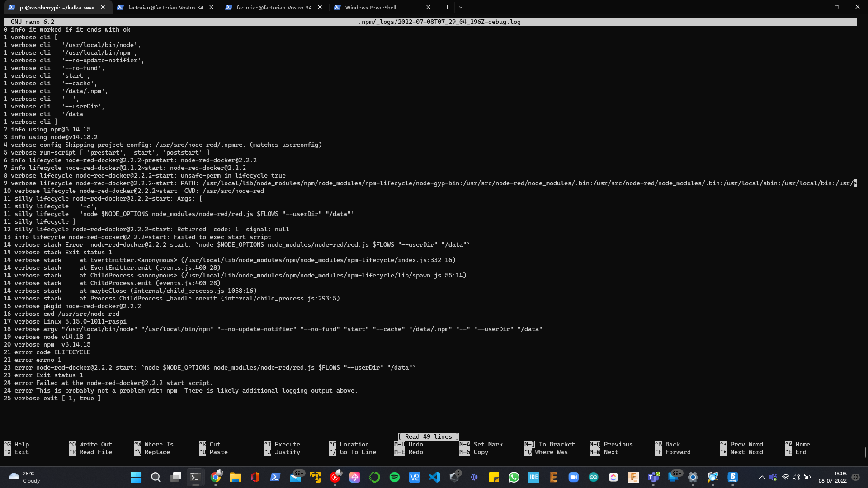The image size is (868, 488).
Task: Open Microsoft Teams from the taskbar
Action: pos(653,478)
